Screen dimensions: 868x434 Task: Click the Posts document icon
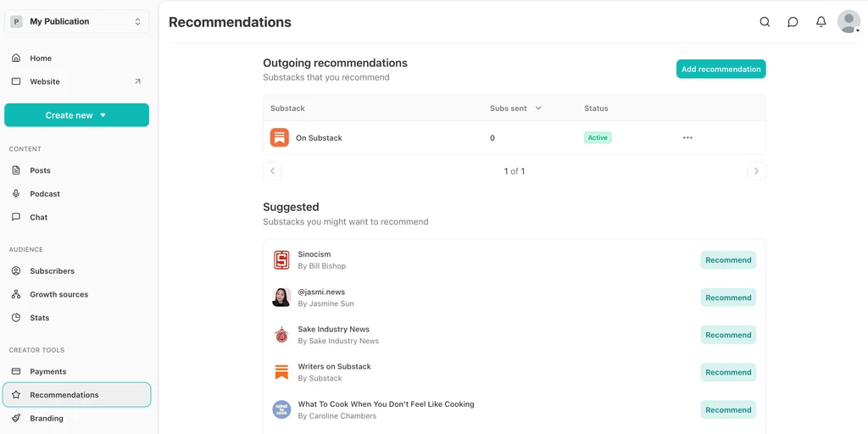pyautogui.click(x=16, y=170)
